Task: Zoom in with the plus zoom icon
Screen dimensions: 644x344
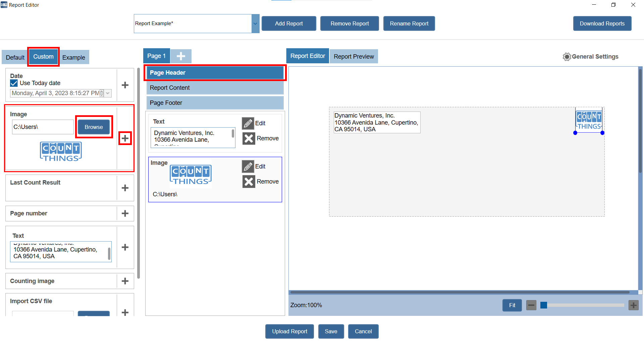Action: click(x=633, y=305)
